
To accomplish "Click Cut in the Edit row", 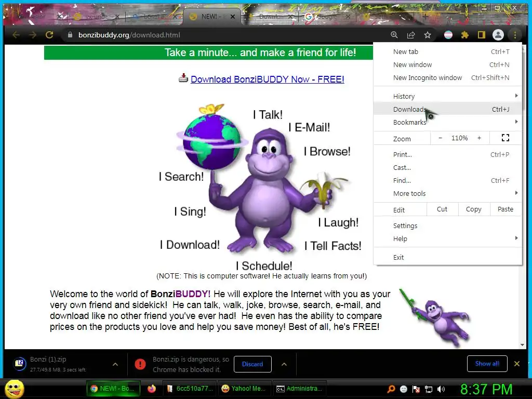I will pos(442,209).
